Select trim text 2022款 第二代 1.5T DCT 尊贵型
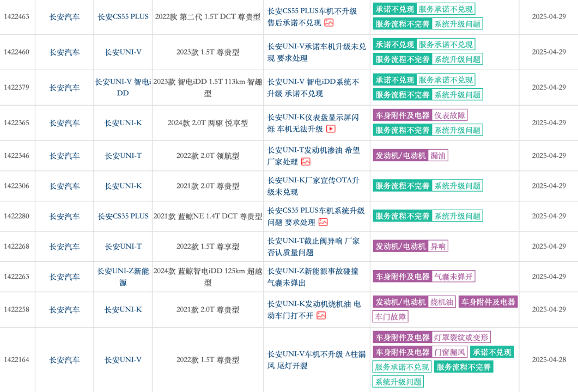 click(208, 17)
